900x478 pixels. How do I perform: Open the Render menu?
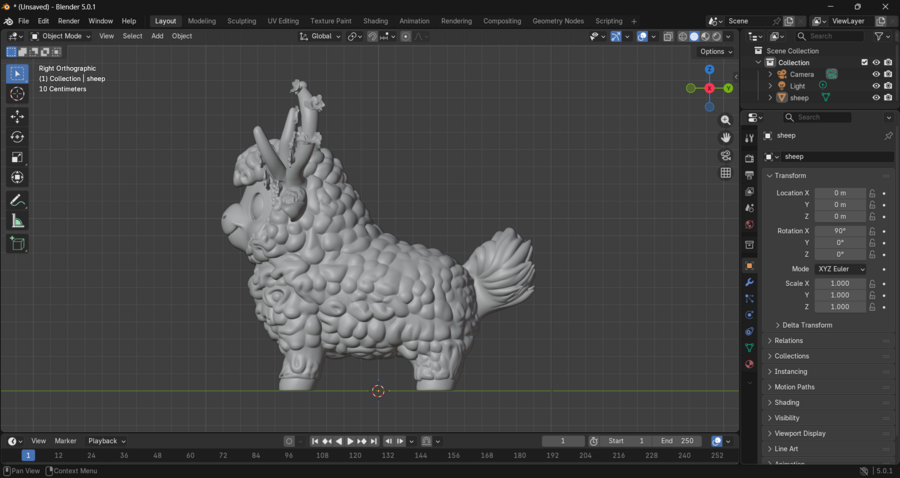click(68, 21)
